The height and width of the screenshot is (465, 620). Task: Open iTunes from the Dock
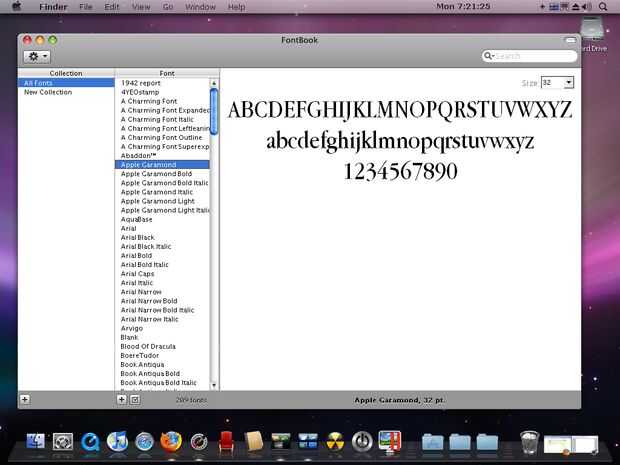(117, 441)
